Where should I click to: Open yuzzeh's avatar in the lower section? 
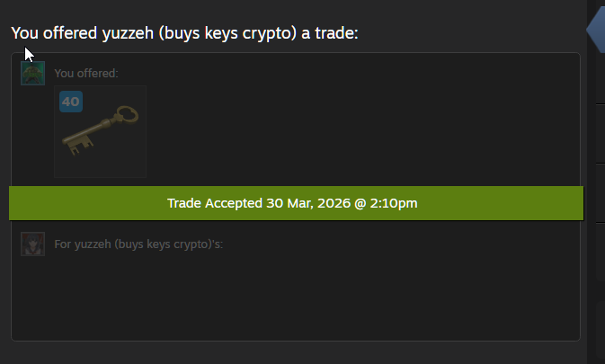click(x=32, y=244)
